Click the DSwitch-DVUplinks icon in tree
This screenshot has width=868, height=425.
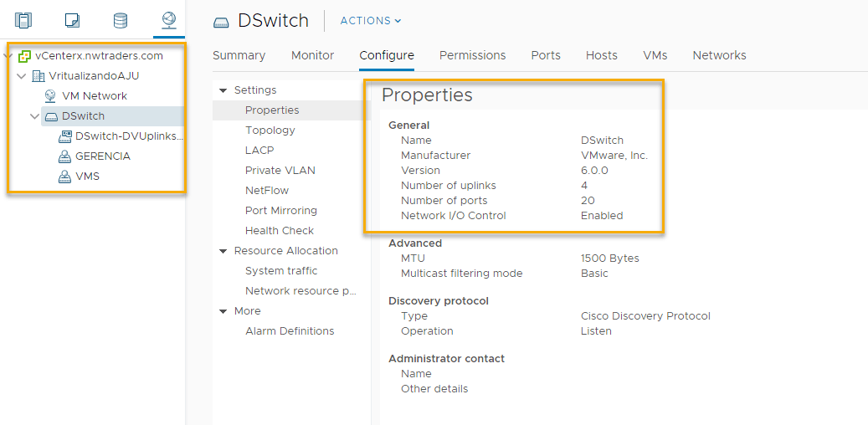coord(65,136)
